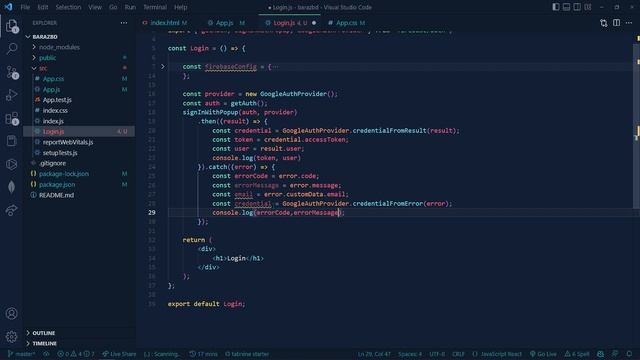
Task: Open editor more actions ellipsis
Action: pyautogui.click(x=629, y=23)
